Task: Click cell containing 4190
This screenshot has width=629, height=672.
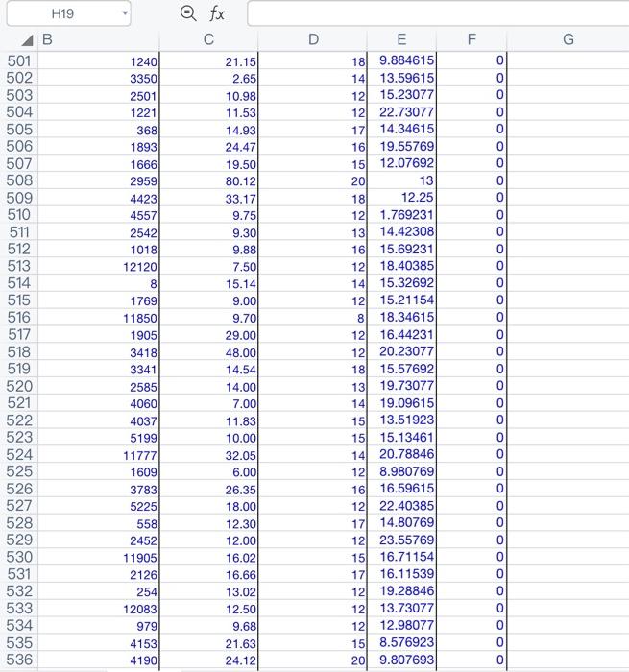Action: 99,660
